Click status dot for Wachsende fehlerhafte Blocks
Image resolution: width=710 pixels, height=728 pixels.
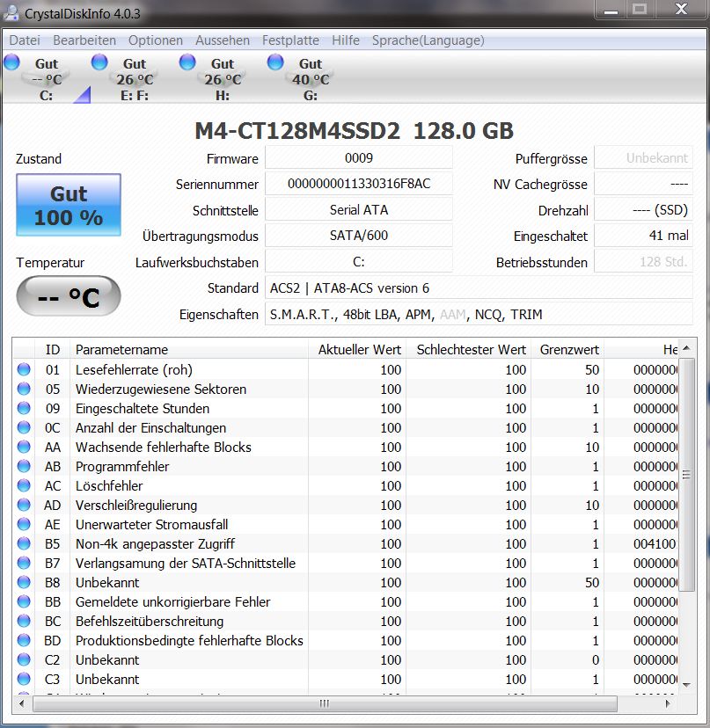(24, 447)
